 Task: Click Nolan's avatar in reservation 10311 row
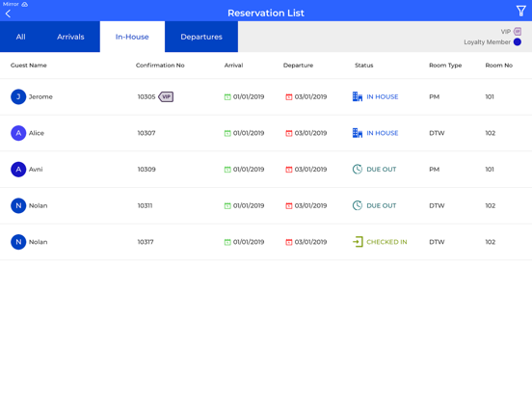[18, 205]
